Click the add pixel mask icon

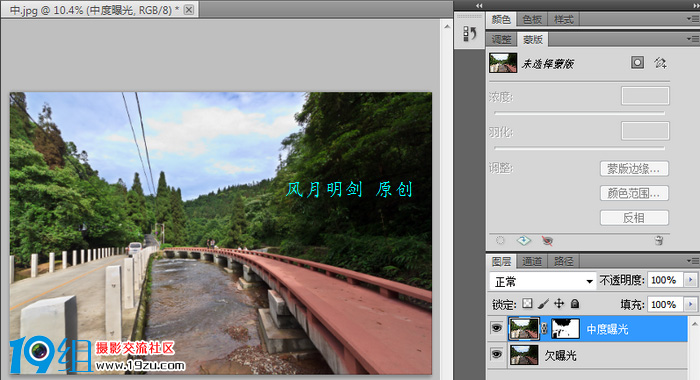point(637,63)
